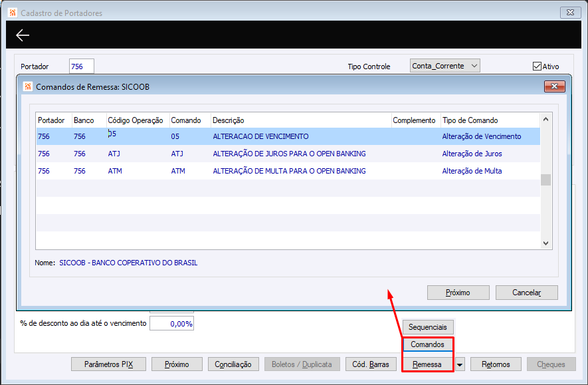
Task: Click the Cancelar button
Action: click(x=526, y=293)
